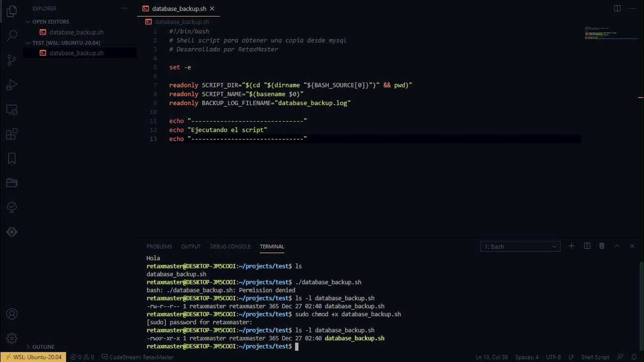Viewport: 644px width, 362px height.
Task: Maximize the panel with the chevron-up icon
Action: 617,246
